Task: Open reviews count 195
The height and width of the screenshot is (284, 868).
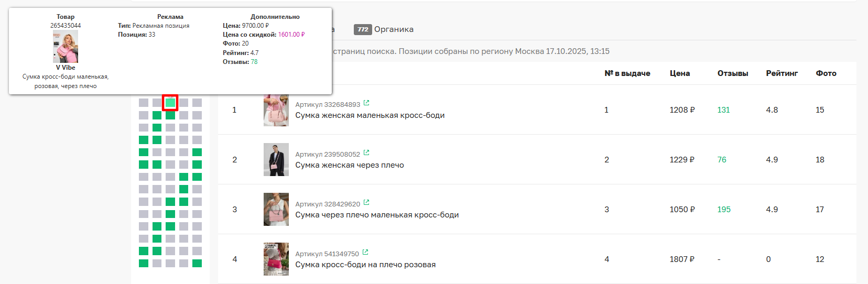Action: pyautogui.click(x=724, y=210)
